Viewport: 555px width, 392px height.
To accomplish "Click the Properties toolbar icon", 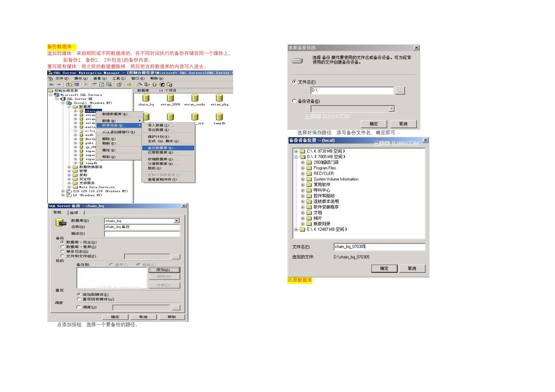I will coord(94,84).
